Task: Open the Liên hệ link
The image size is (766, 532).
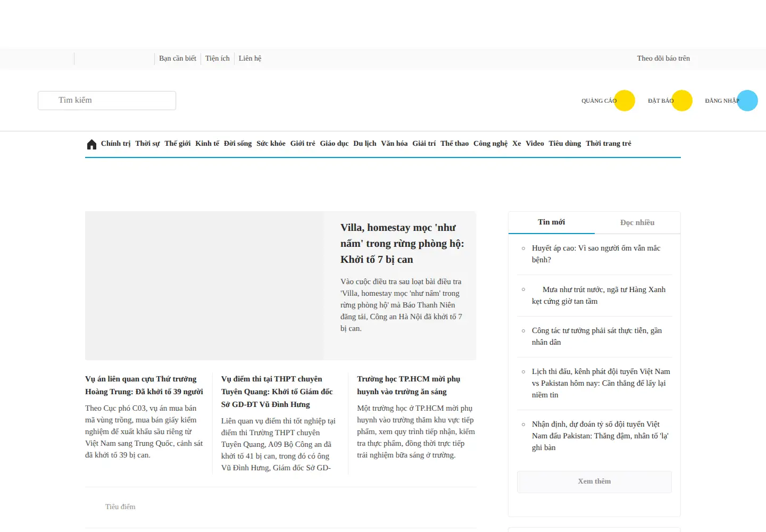Action: click(250, 59)
